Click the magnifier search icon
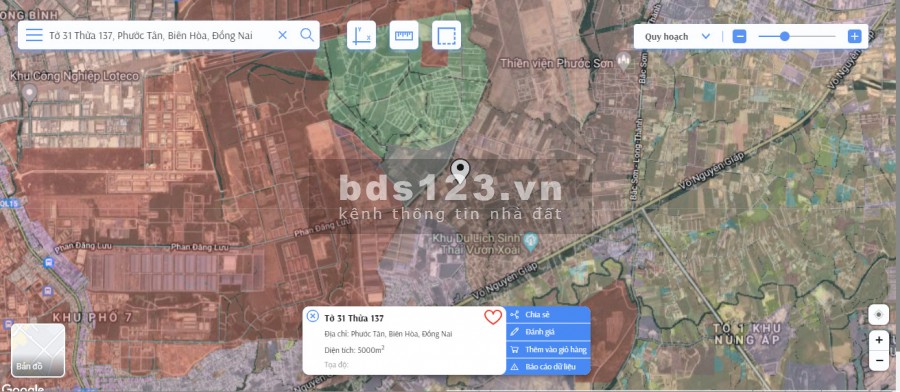 307,35
